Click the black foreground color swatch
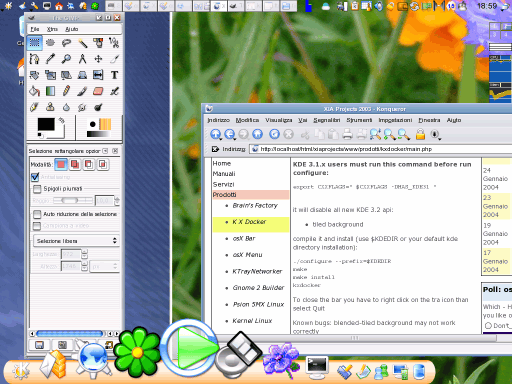Image resolution: width=512 pixels, height=384 pixels. [46, 124]
